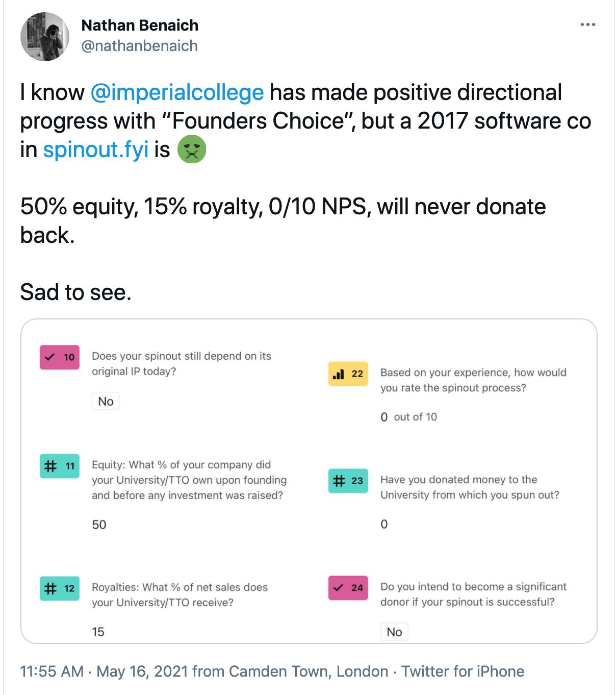616x695 pixels.
Task: Click the @nathanbenaich handle
Action: (x=139, y=46)
